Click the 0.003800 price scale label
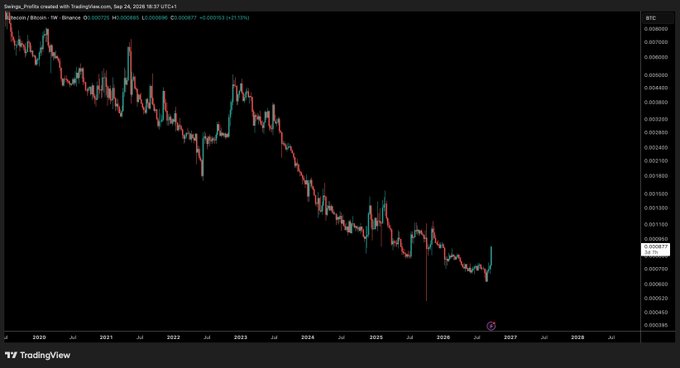This screenshot has width=680, height=368. [x=655, y=102]
